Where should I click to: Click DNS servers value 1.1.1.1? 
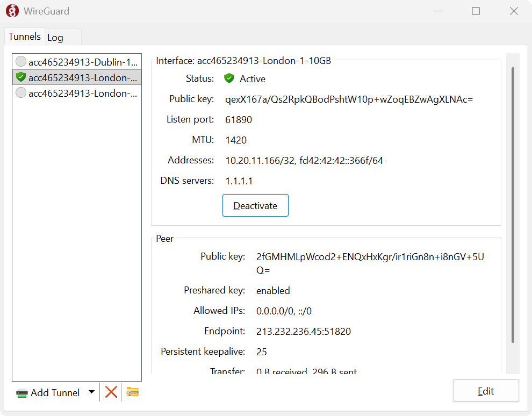tap(239, 181)
